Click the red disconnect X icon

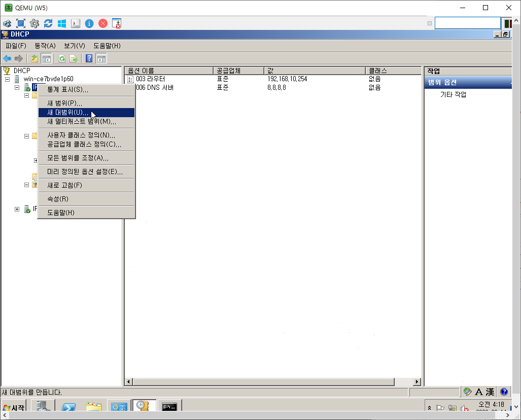103,23
